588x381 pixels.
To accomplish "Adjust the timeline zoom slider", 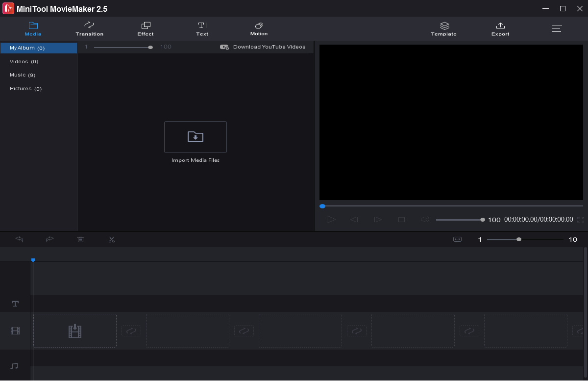I will [x=525, y=239].
